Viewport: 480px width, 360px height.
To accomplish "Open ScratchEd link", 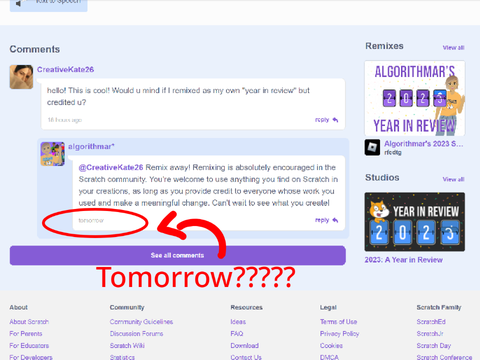I will [431, 322].
